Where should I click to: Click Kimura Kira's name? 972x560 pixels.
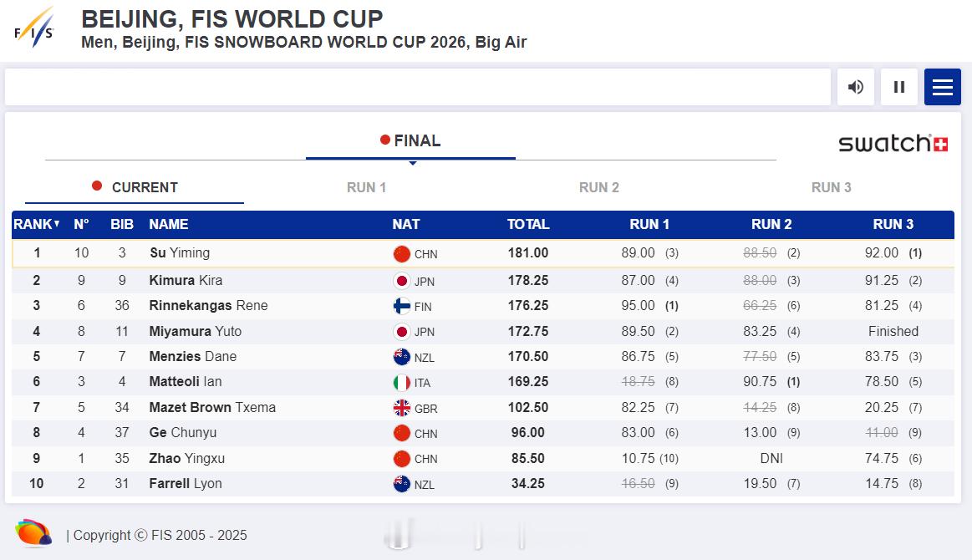(x=186, y=280)
